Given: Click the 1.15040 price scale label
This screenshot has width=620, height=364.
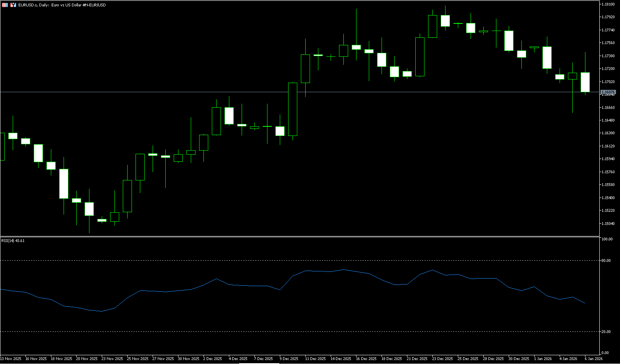Looking at the screenshot, I should 608,223.
